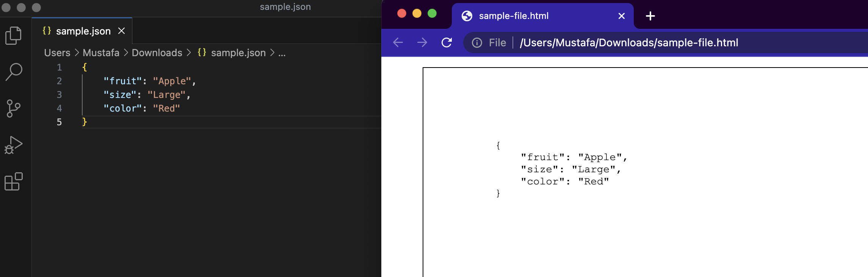Click the "color" key in the editor

(122, 108)
